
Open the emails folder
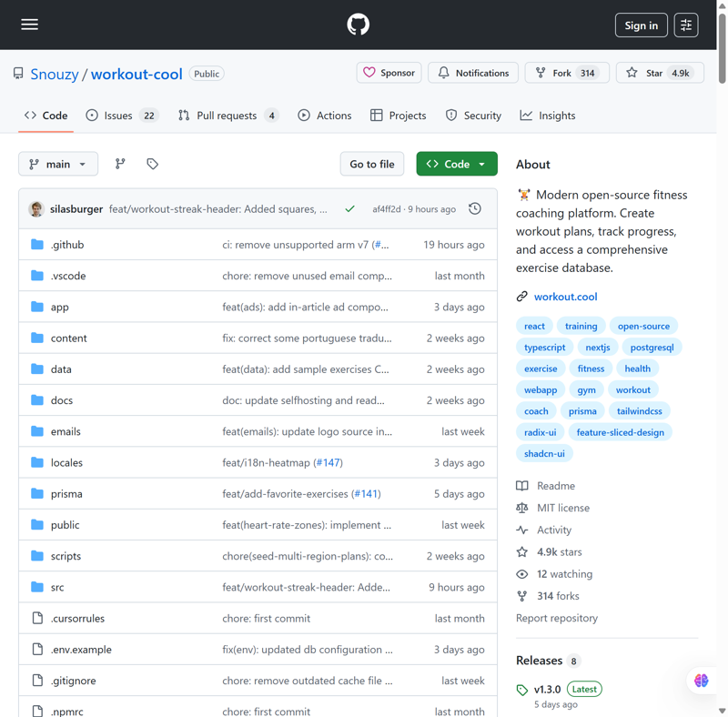pos(66,431)
